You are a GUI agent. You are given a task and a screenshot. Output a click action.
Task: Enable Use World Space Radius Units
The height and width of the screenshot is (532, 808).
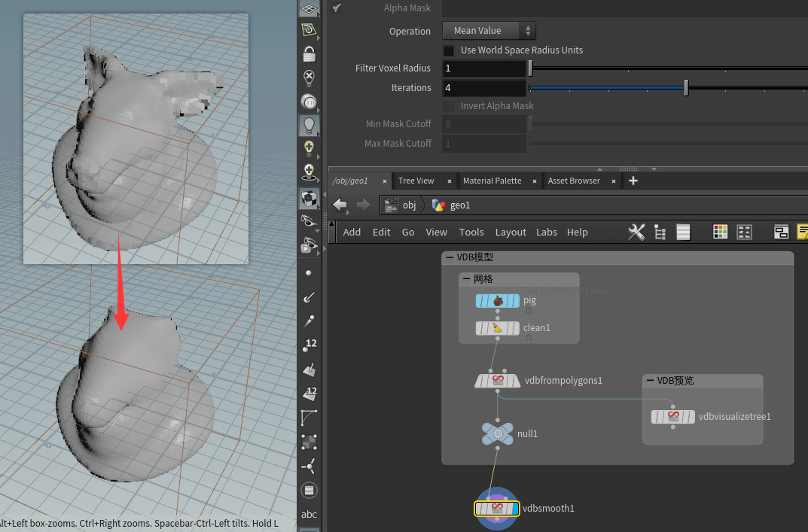coord(449,50)
